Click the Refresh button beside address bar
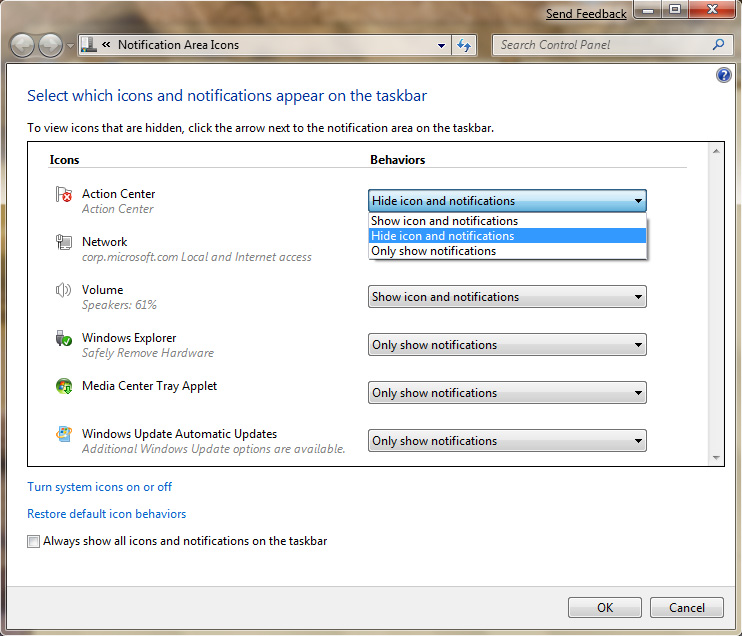The width and height of the screenshot is (742, 636). 464,45
